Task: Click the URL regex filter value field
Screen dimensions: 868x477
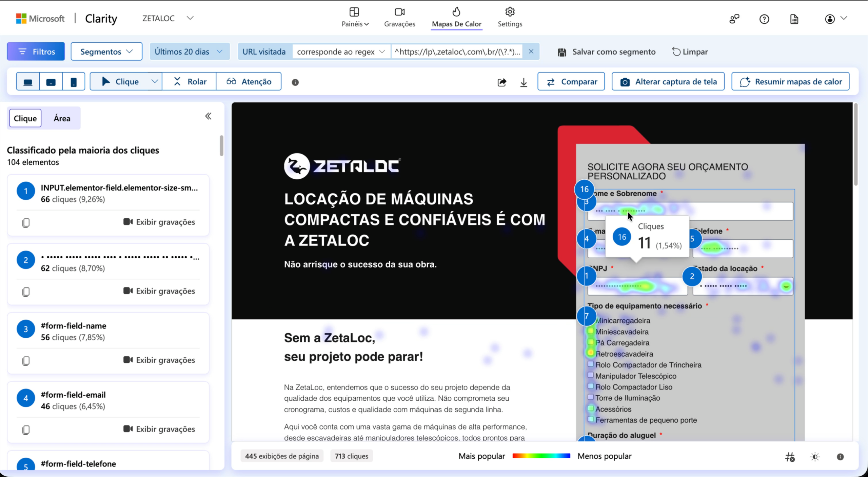Action: tap(457, 52)
